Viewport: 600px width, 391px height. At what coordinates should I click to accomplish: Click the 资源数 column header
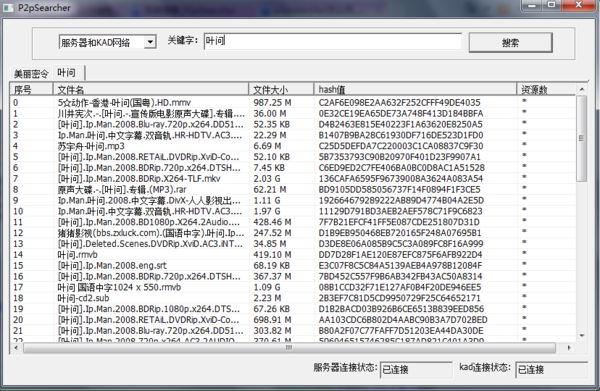[546, 90]
